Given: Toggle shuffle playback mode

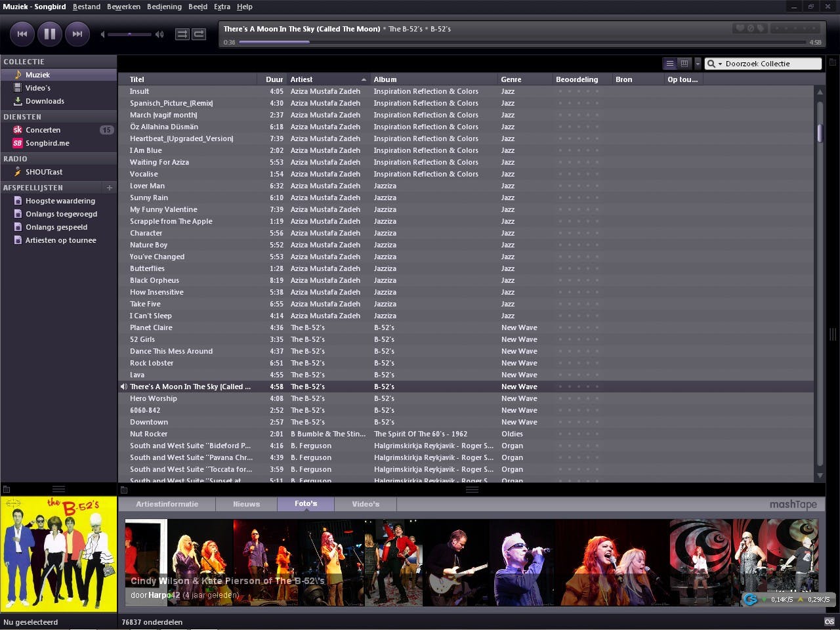Looking at the screenshot, I should pyautogui.click(x=182, y=34).
